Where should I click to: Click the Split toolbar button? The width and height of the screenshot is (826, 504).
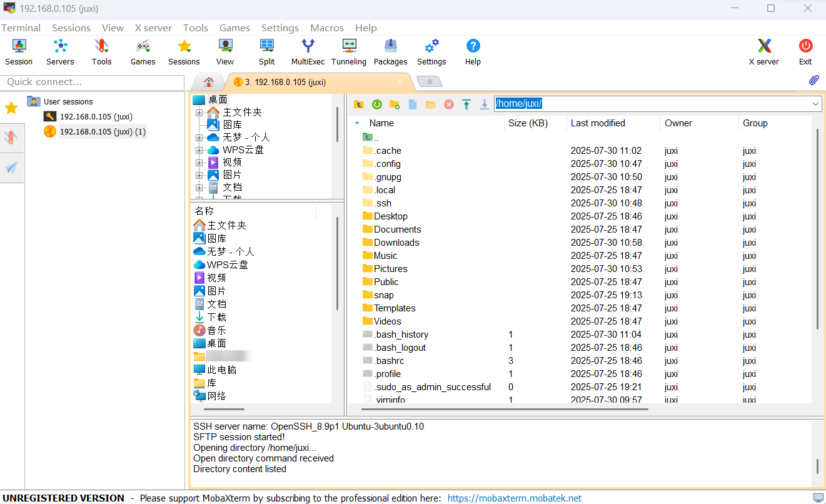(x=267, y=52)
